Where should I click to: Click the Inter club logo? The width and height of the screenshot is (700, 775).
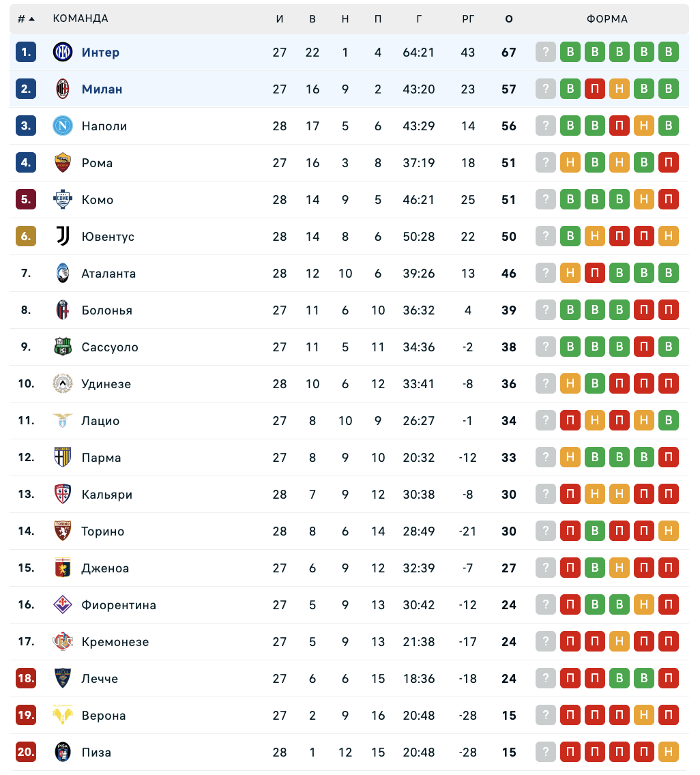(x=63, y=52)
